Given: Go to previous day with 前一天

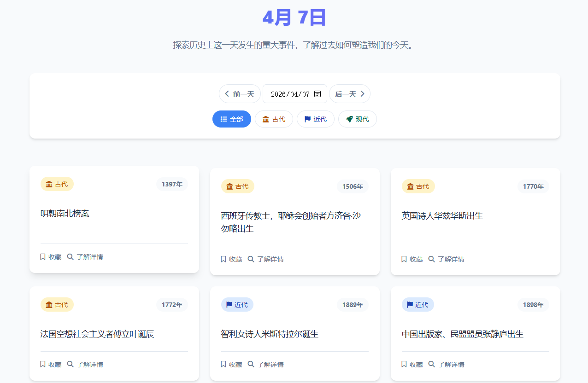Looking at the screenshot, I should pyautogui.click(x=240, y=94).
